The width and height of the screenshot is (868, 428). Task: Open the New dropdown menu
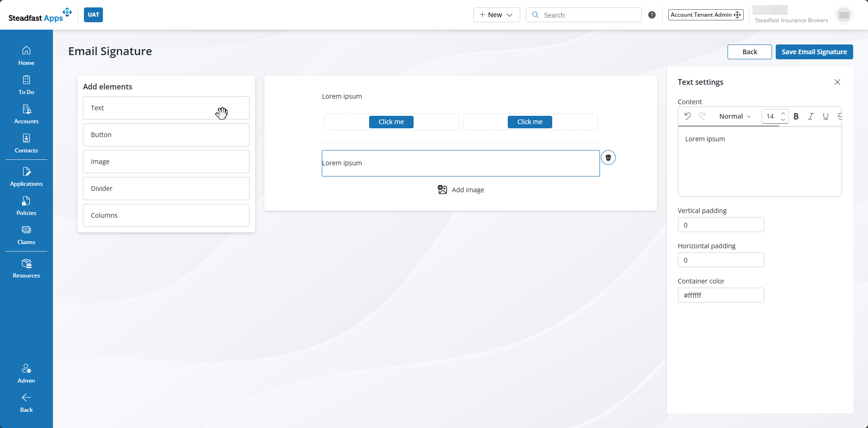pos(497,15)
